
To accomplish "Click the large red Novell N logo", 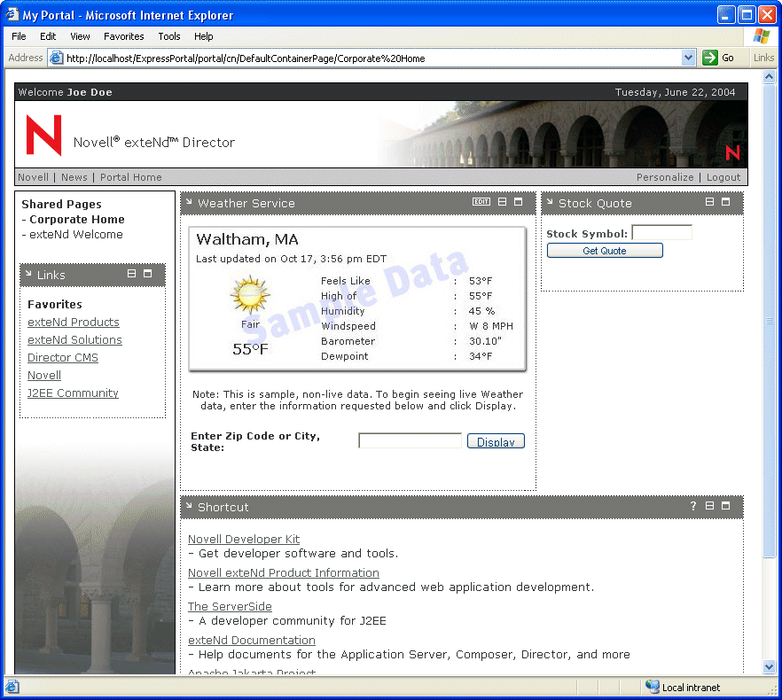I will (44, 135).
